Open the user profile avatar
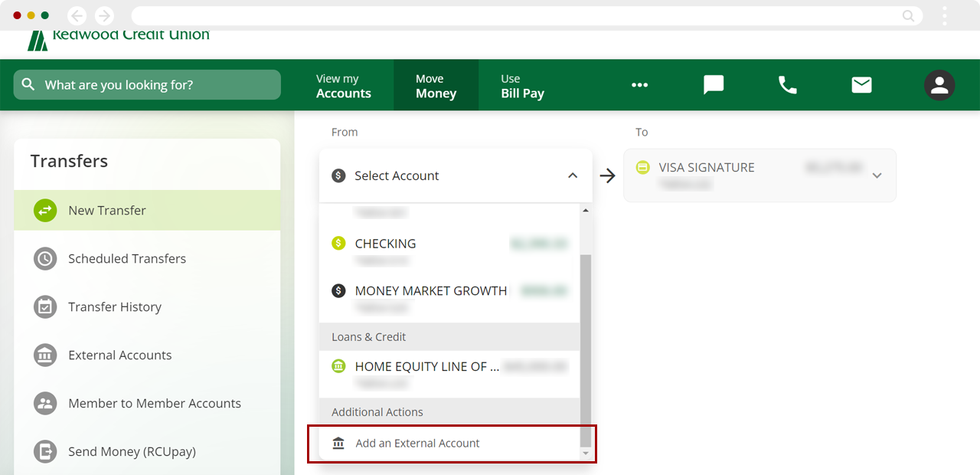 939,85
